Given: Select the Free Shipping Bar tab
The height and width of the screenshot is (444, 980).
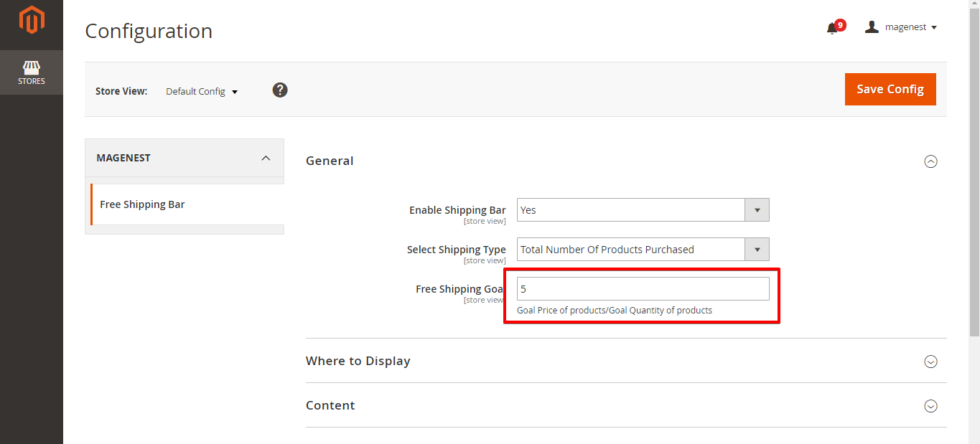Looking at the screenshot, I should pos(142,204).
